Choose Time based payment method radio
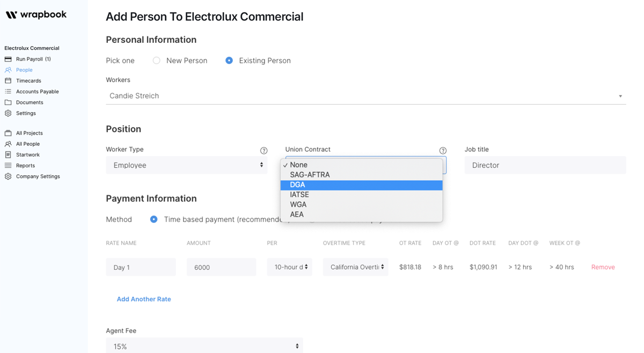The image size is (644, 353). coord(154,219)
